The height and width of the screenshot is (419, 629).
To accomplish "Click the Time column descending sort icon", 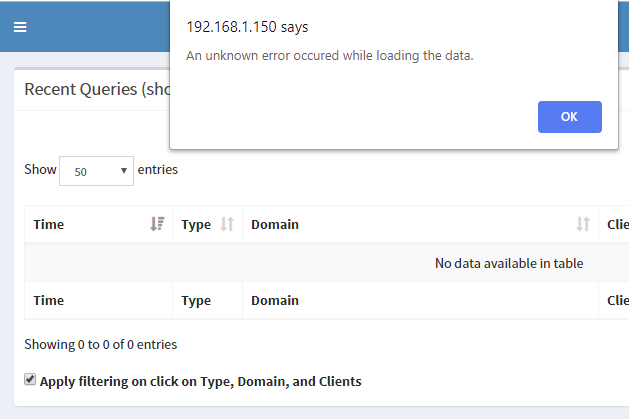I will 157,224.
